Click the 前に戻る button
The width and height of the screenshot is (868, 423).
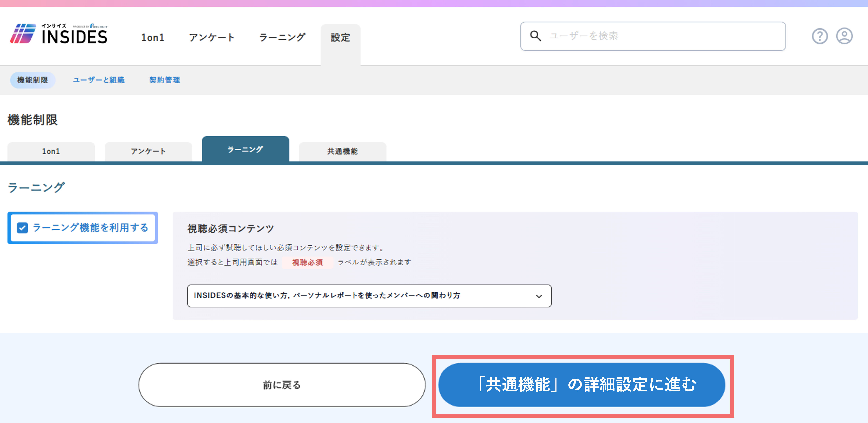click(282, 385)
